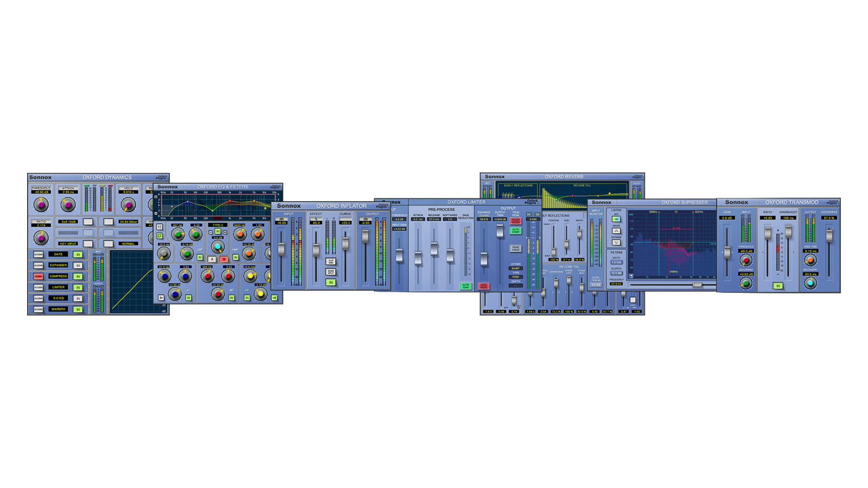Select Listen Outside icon in Oxford Supresser
Viewport: 868px width, 488px height.
point(616,242)
